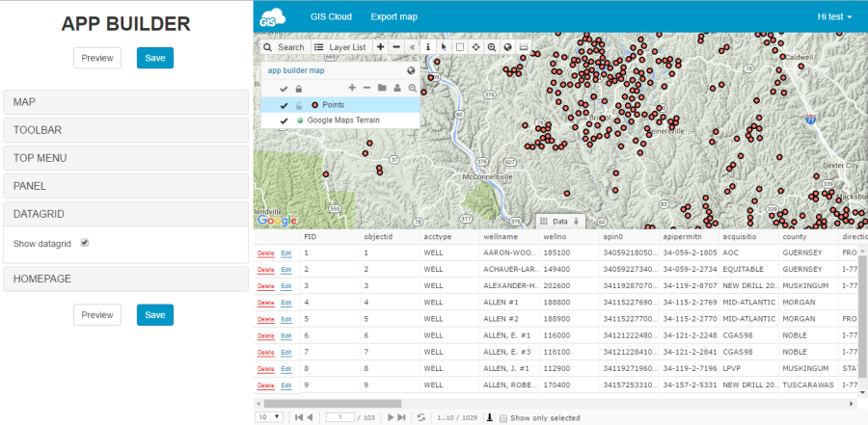Select the Points layer row

tap(340, 105)
